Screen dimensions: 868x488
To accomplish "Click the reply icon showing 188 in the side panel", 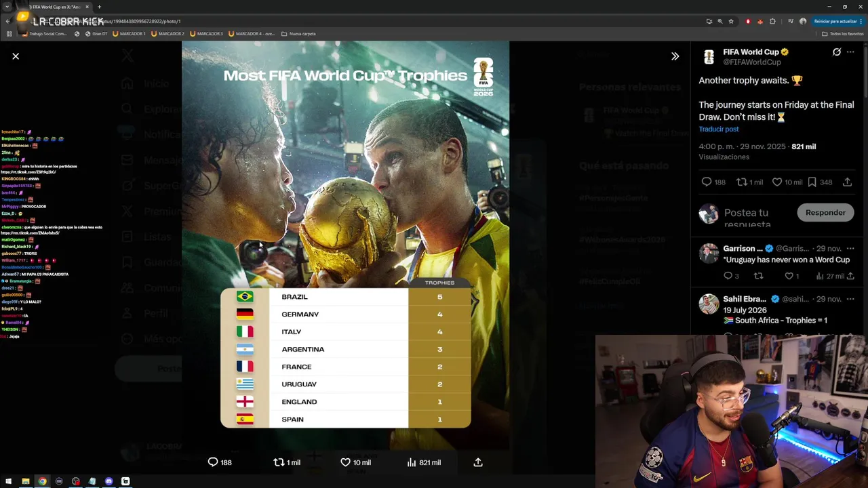I will point(707,182).
